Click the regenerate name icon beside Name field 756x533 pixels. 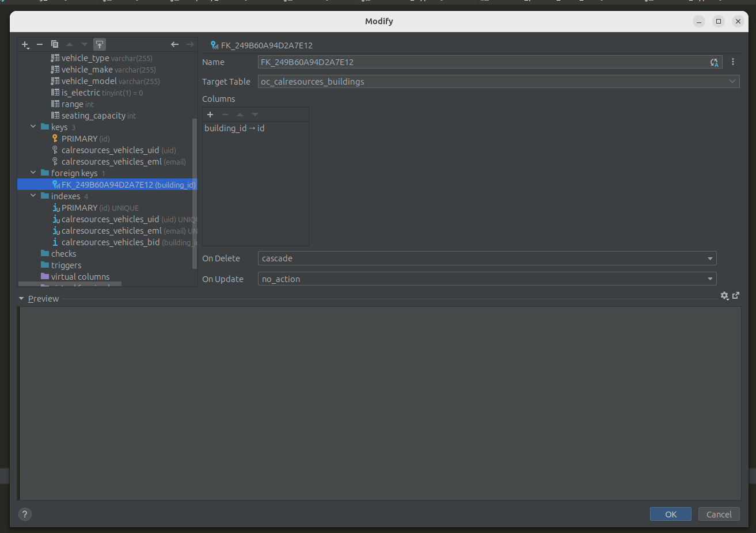714,62
